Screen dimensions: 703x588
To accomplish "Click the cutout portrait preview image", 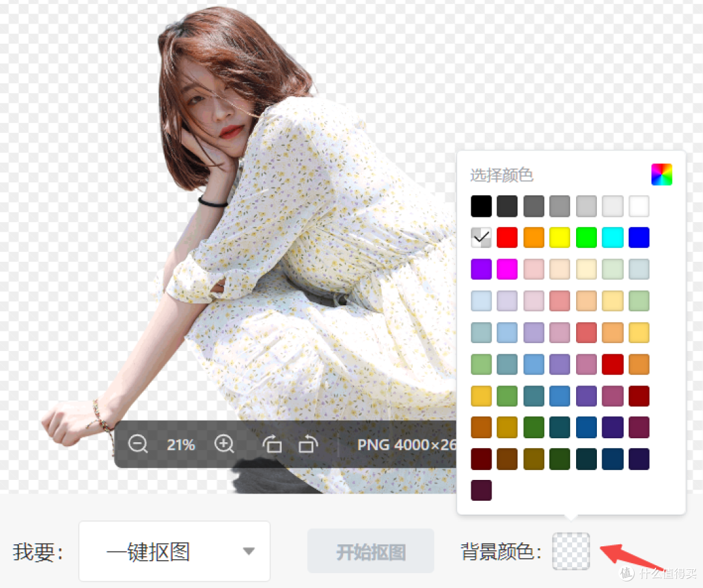I will (x=249, y=251).
